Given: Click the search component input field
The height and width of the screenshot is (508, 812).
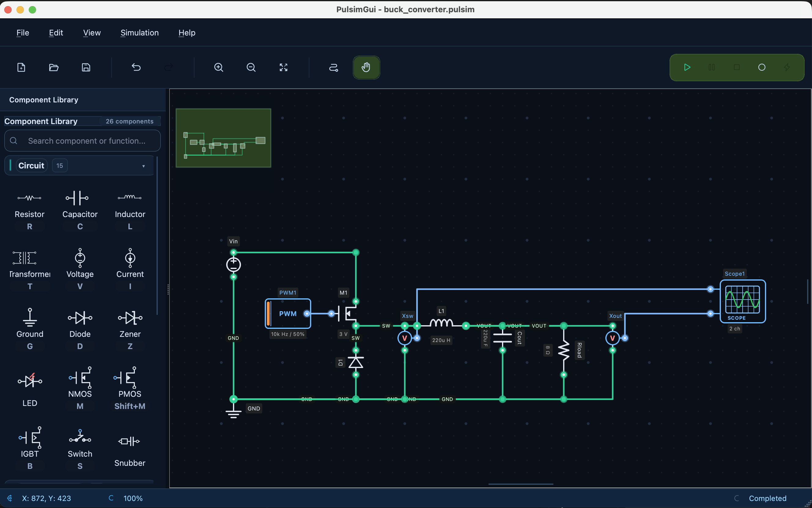Looking at the screenshot, I should click(x=82, y=140).
